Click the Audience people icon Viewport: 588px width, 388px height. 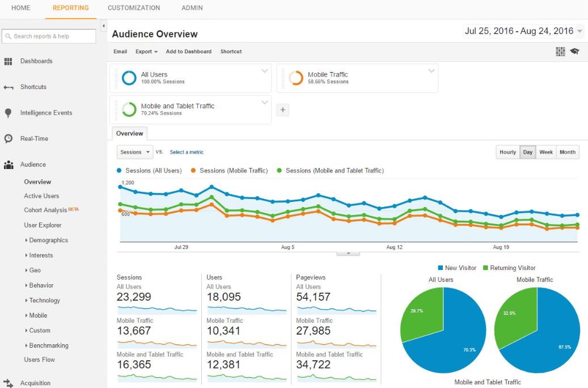[9, 165]
